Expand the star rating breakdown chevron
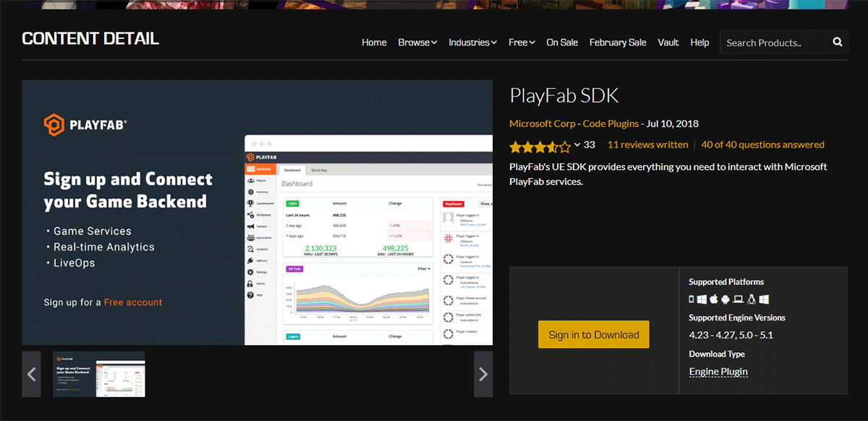 coord(576,145)
